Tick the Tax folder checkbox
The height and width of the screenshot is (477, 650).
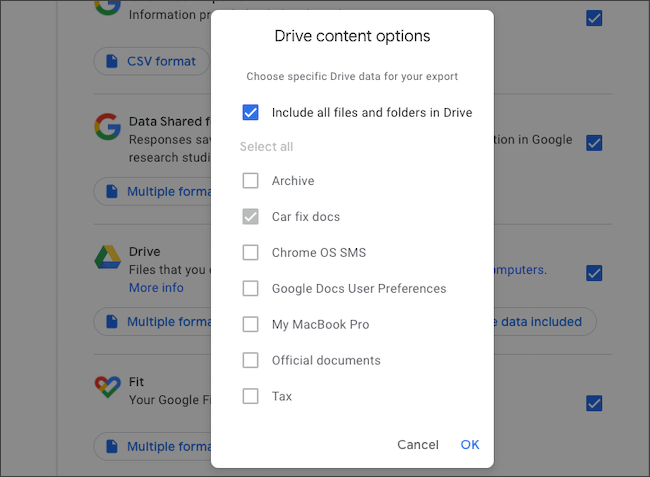251,396
